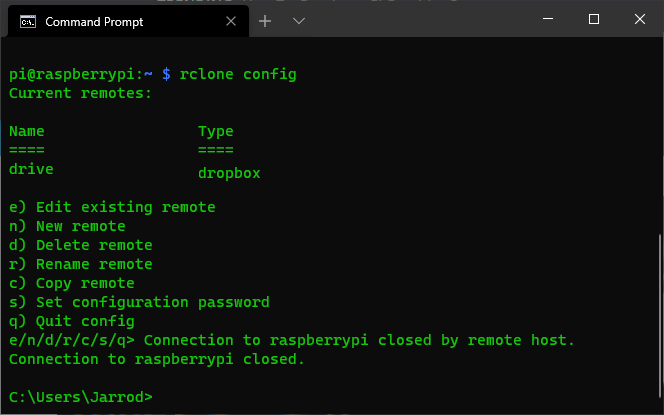Click the terminal vertical scrollbar
The width and height of the screenshot is (664, 415).
(x=659, y=315)
